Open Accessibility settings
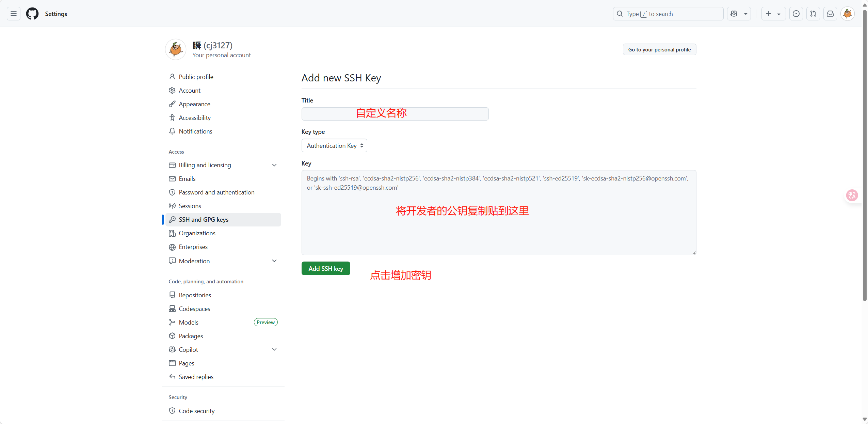The width and height of the screenshot is (868, 424). pyautogui.click(x=223, y=117)
